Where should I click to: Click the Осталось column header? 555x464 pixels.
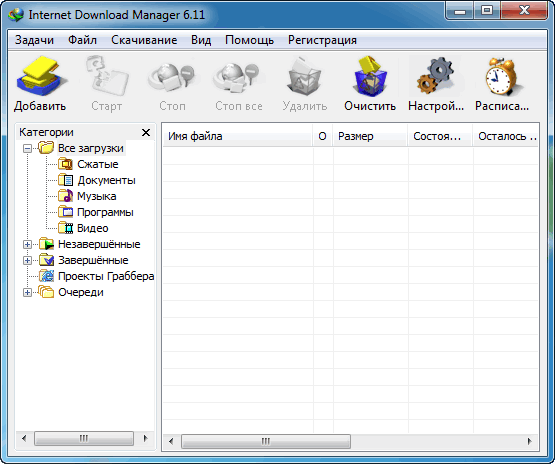tap(506, 136)
